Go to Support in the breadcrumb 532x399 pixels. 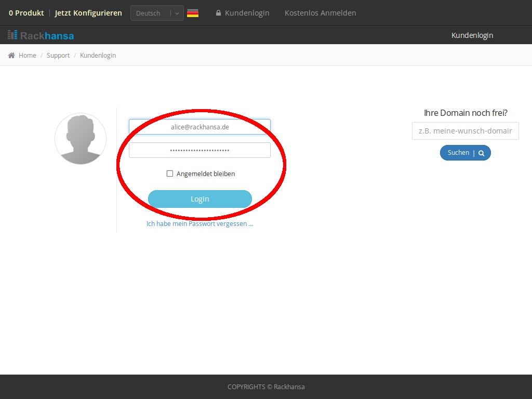(58, 55)
